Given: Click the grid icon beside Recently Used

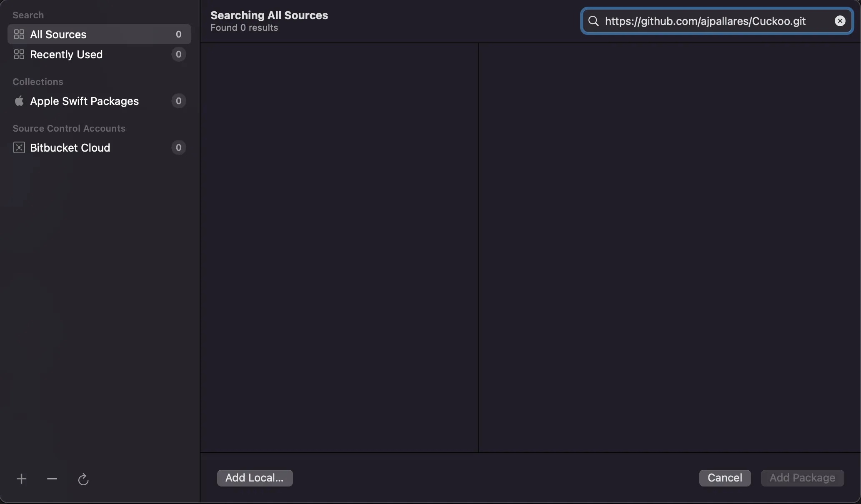Looking at the screenshot, I should click(19, 55).
